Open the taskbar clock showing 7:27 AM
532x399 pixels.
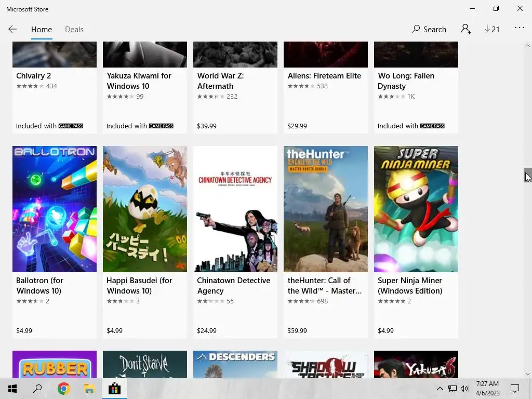click(x=487, y=389)
